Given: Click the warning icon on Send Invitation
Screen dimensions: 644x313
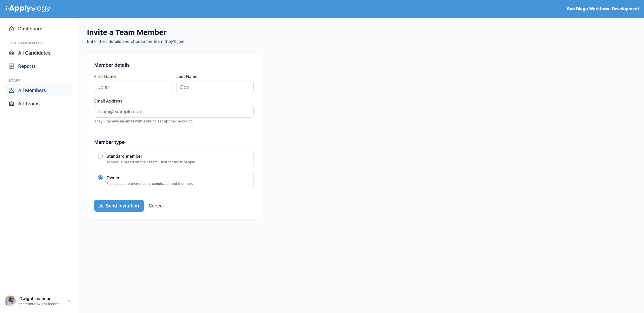Looking at the screenshot, I should click(101, 206).
